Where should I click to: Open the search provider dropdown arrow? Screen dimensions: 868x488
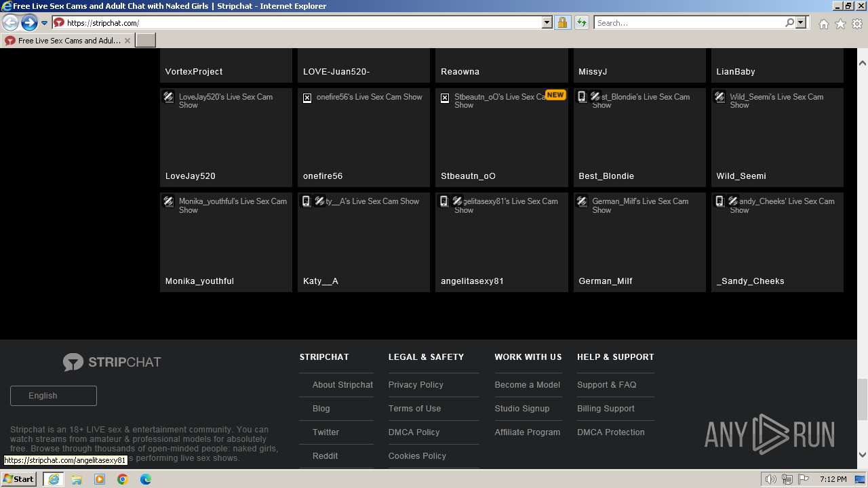pyautogui.click(x=801, y=22)
